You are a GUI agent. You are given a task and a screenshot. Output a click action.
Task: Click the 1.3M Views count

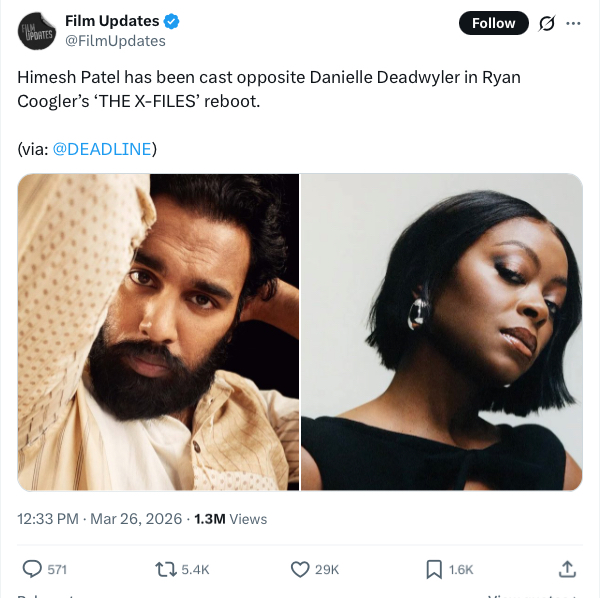[230, 519]
